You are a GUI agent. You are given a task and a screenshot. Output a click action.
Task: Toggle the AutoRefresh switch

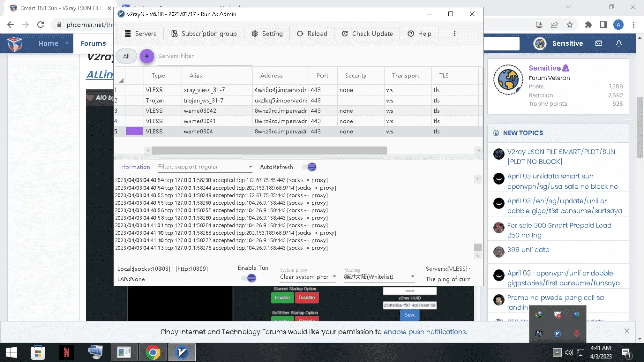pos(309,167)
